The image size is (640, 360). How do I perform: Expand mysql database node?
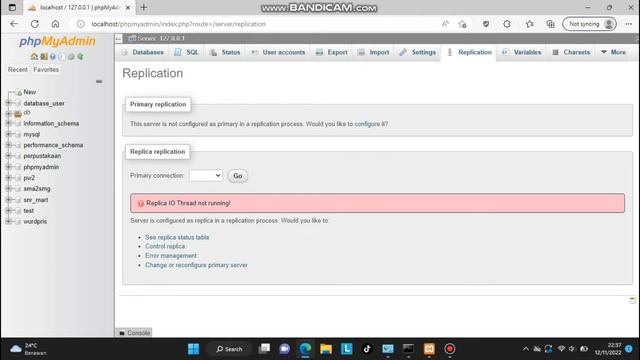[8, 134]
